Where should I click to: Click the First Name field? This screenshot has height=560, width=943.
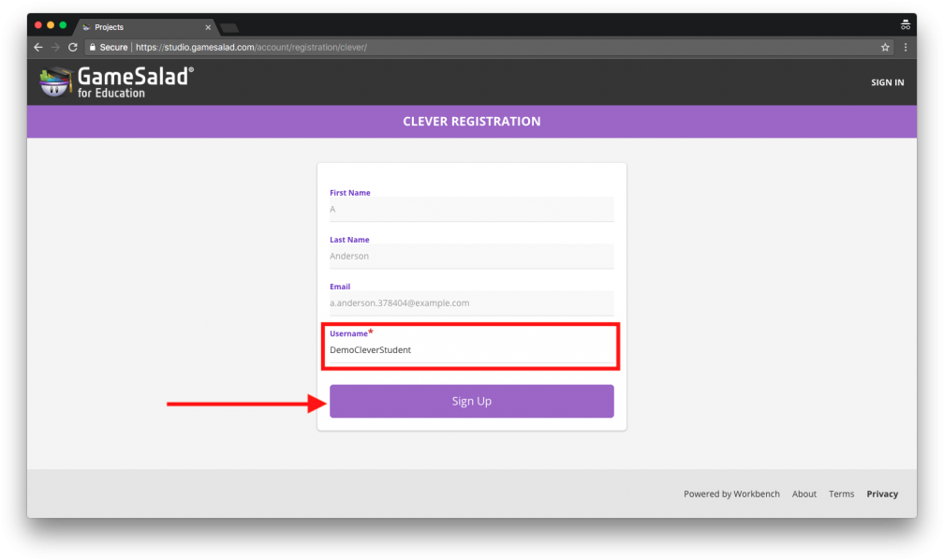point(472,210)
